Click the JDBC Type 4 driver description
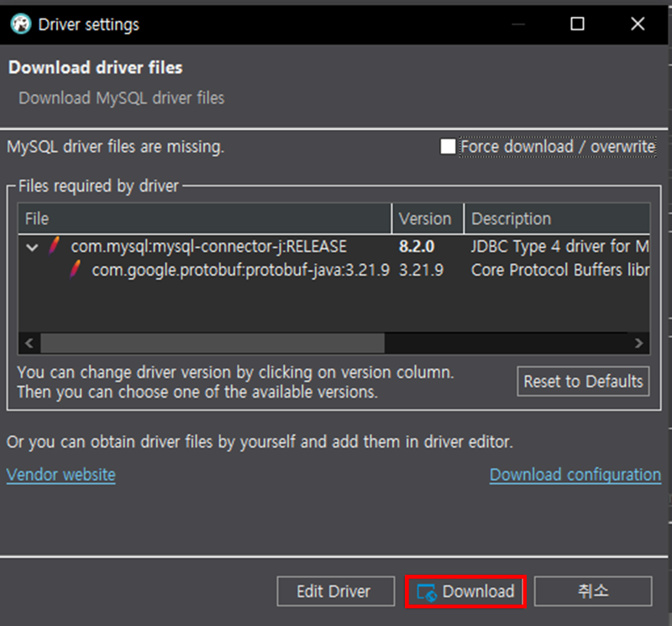The image size is (672, 626). 559,246
